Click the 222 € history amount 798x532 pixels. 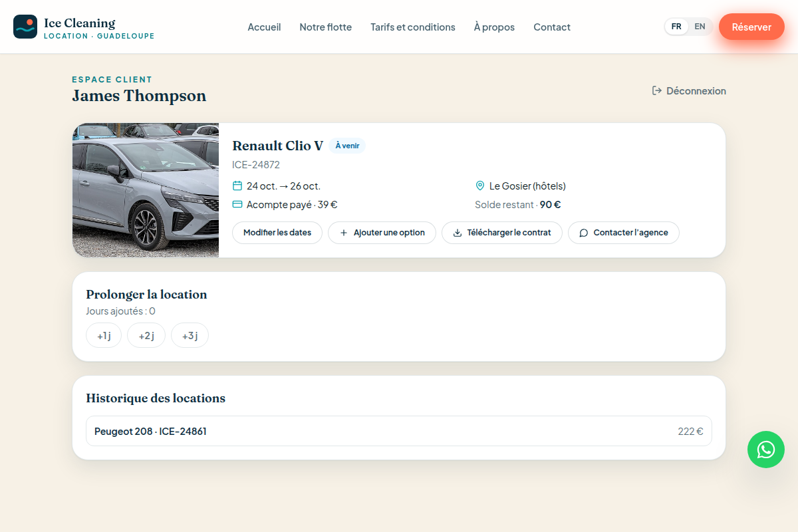click(691, 431)
